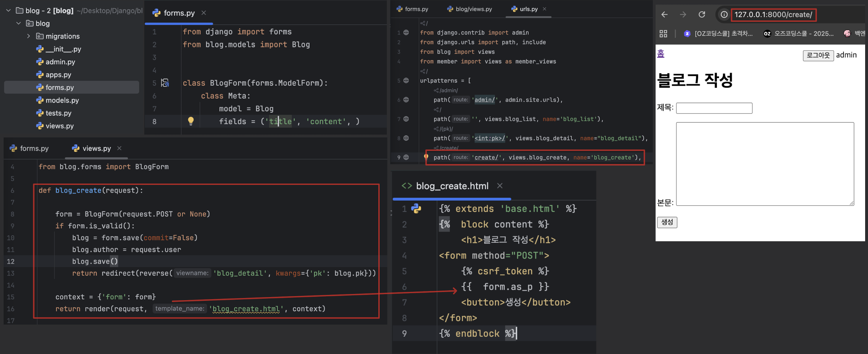
Task: Click the browser back arrow
Action: 664,14
